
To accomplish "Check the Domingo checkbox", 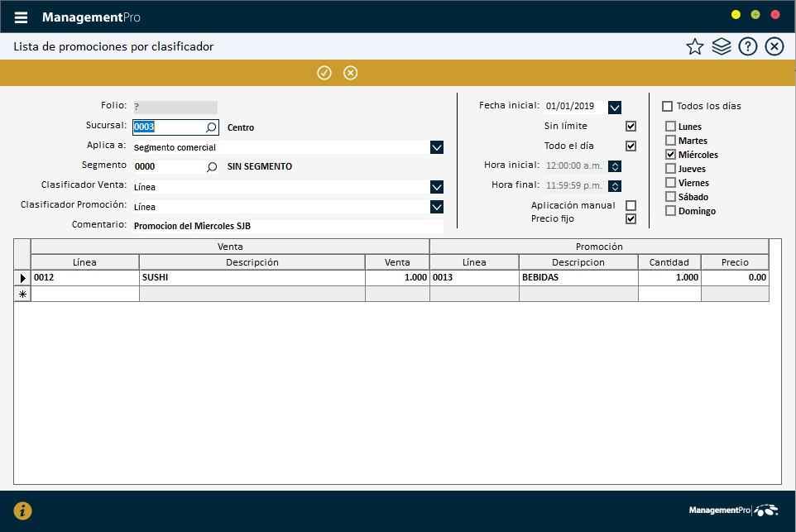I will click(670, 211).
